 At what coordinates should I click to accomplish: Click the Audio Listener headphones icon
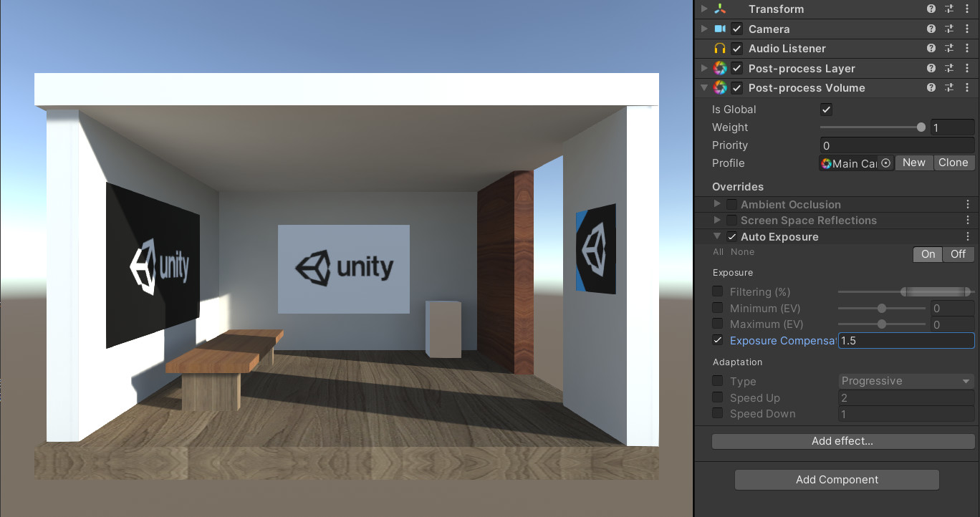[720, 49]
